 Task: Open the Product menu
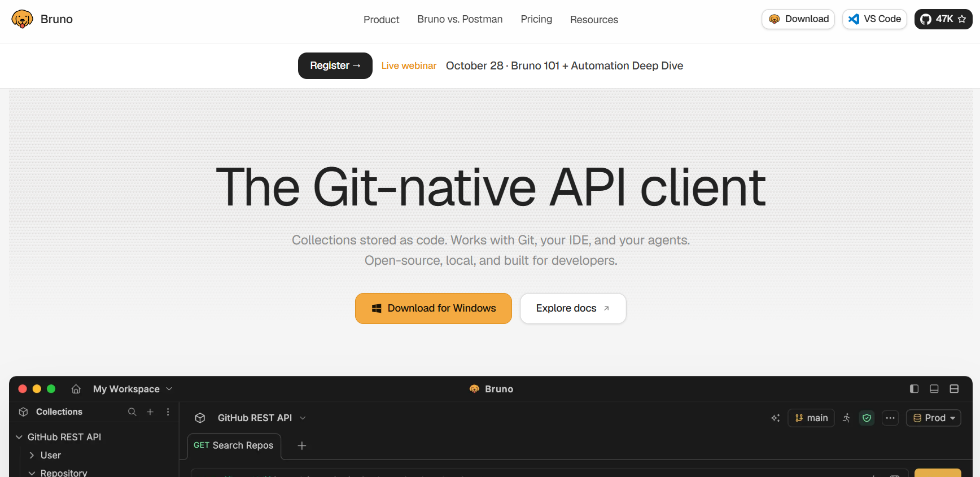click(382, 20)
